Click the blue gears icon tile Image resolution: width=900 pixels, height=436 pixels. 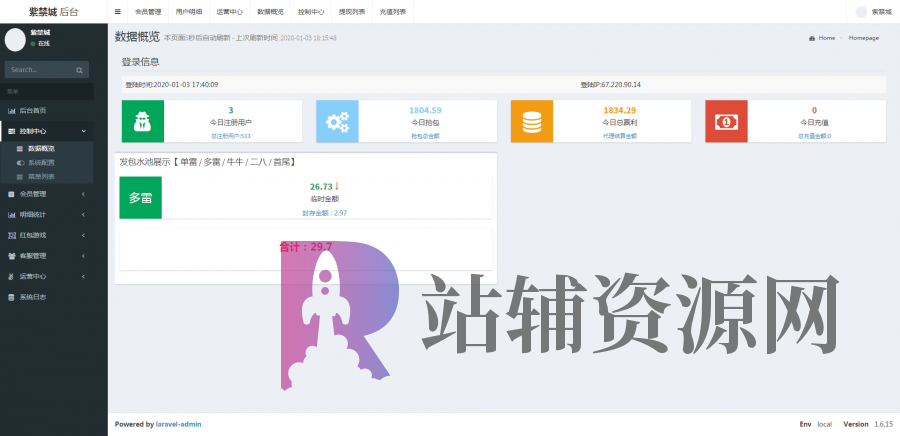pyautogui.click(x=337, y=121)
